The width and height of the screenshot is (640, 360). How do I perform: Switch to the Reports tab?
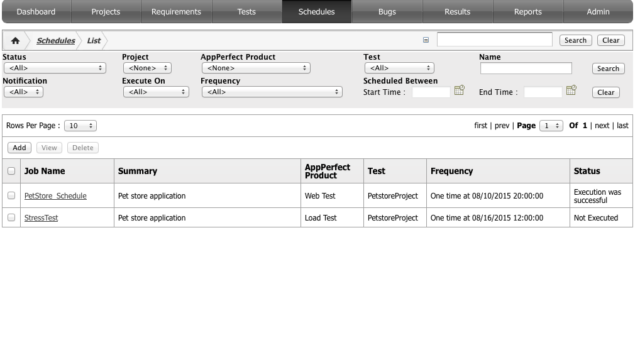coord(528,12)
